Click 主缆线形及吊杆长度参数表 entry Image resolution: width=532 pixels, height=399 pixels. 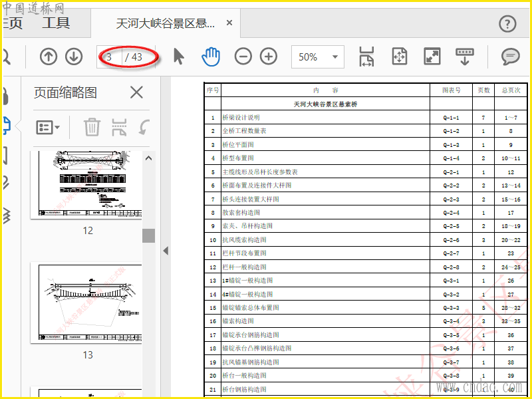pos(260,172)
